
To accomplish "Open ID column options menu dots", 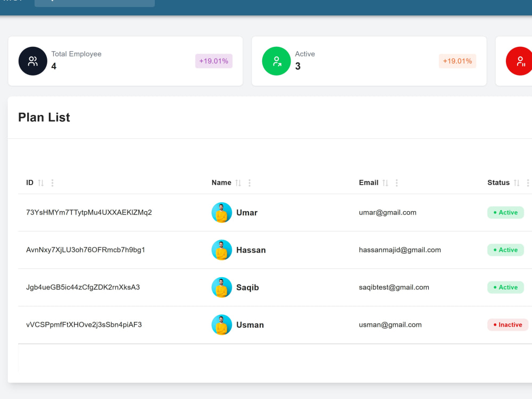I will click(52, 183).
